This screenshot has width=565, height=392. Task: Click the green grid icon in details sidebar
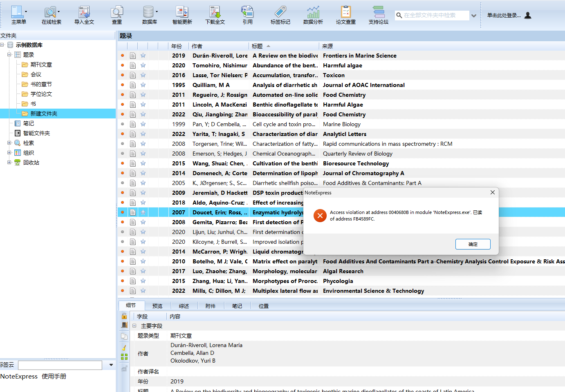pyautogui.click(x=124, y=357)
